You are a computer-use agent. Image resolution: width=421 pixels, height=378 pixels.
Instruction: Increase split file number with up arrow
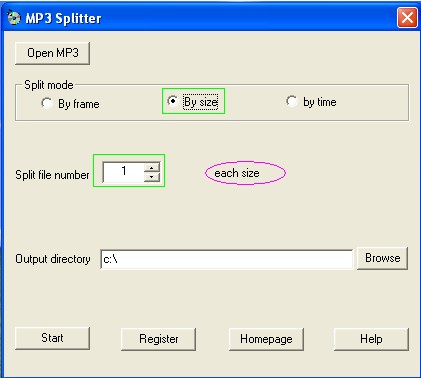152,167
